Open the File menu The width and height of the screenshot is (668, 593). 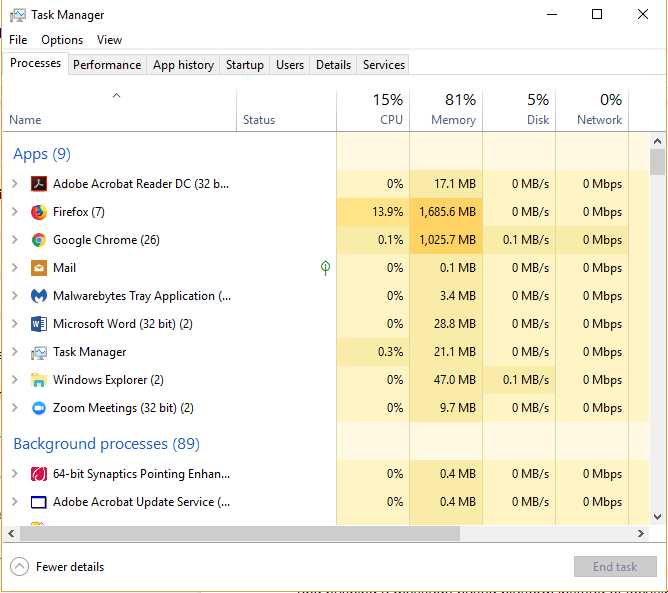click(18, 40)
